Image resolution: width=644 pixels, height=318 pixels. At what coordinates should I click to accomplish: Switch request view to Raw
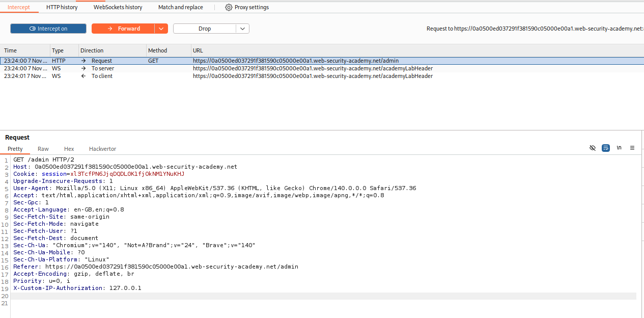(x=43, y=149)
